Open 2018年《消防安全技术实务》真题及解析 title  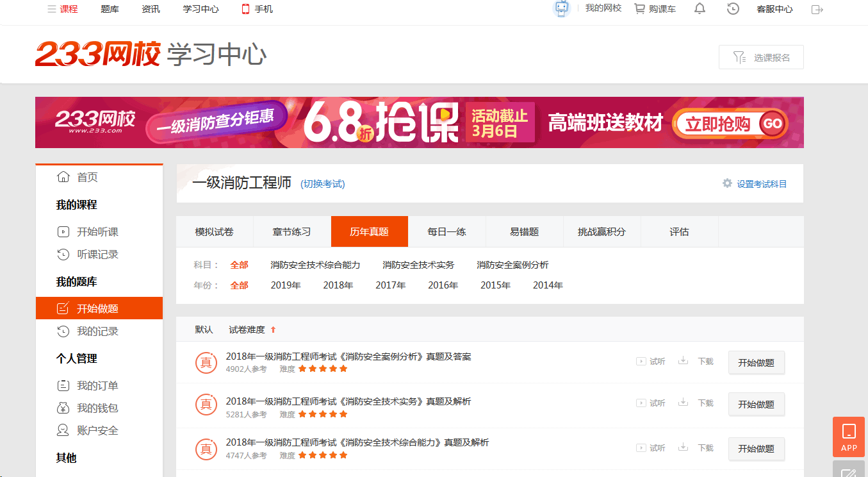[348, 401]
